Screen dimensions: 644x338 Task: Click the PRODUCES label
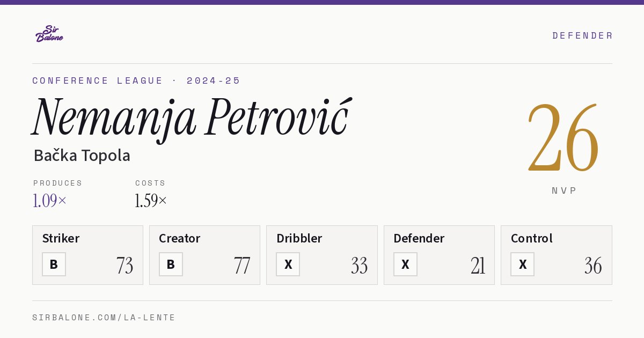point(57,183)
